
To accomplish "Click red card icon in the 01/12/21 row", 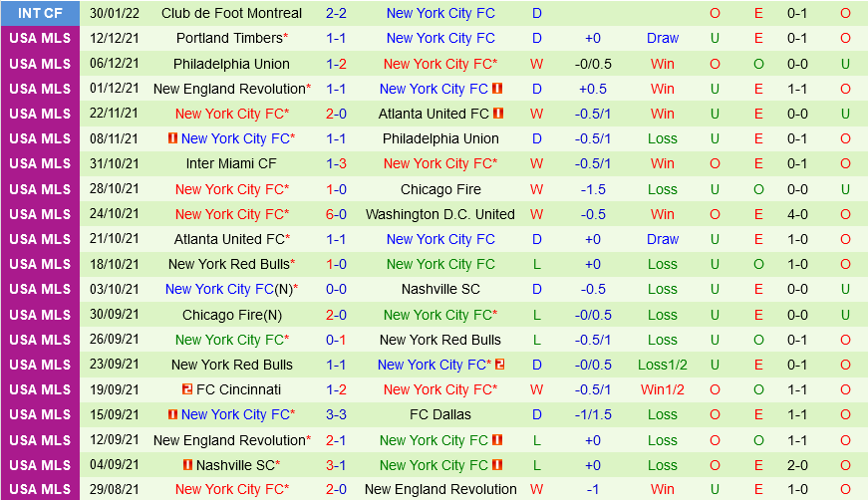I will tap(497, 89).
